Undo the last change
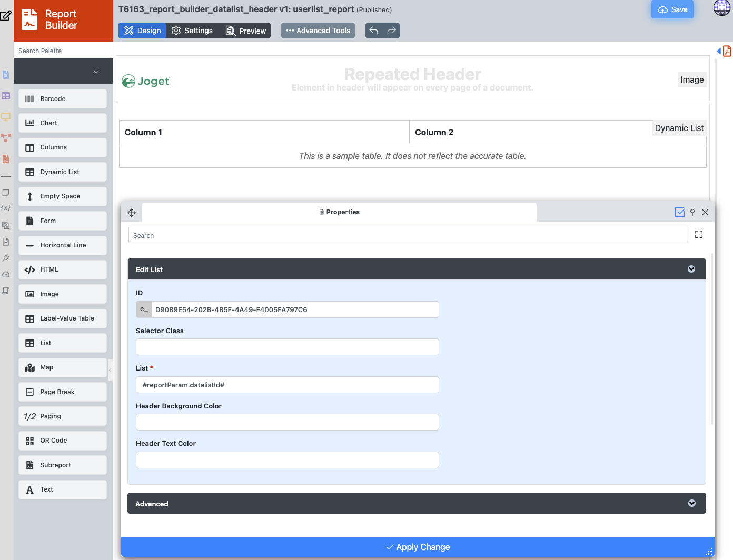Screen dimensions: 733x560 pos(374,31)
